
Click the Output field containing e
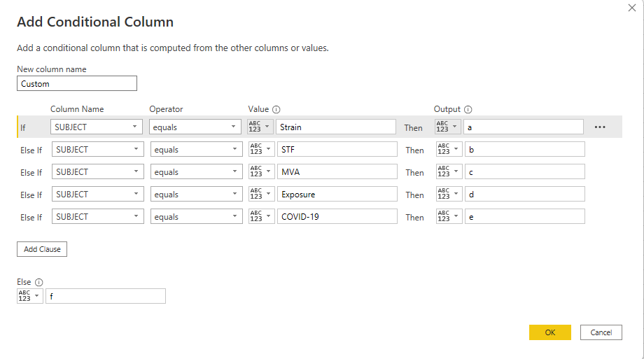click(x=525, y=216)
